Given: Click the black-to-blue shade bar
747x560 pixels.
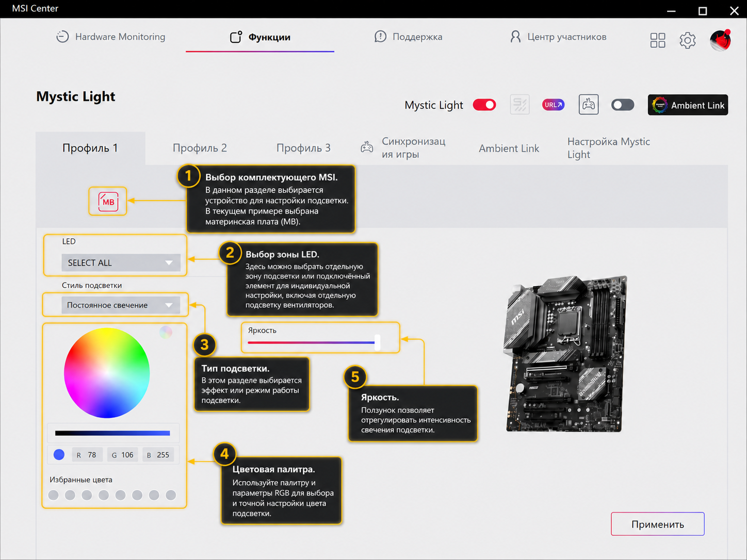Looking at the screenshot, I should click(x=112, y=433).
